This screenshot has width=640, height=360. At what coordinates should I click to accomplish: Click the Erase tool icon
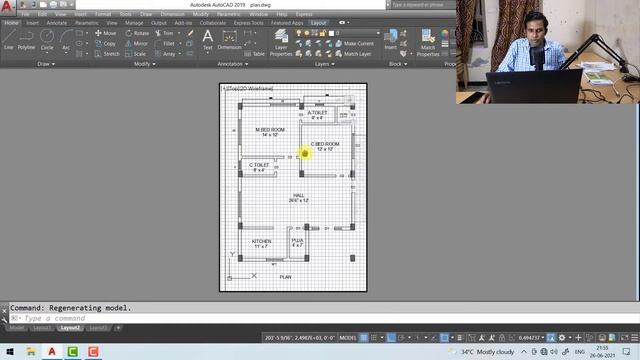(190, 33)
